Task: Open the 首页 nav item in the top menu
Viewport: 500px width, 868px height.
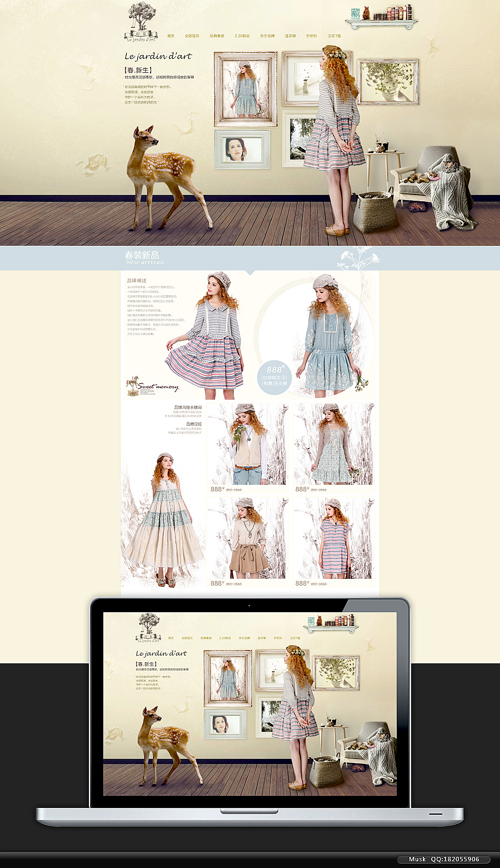Action: click(171, 36)
